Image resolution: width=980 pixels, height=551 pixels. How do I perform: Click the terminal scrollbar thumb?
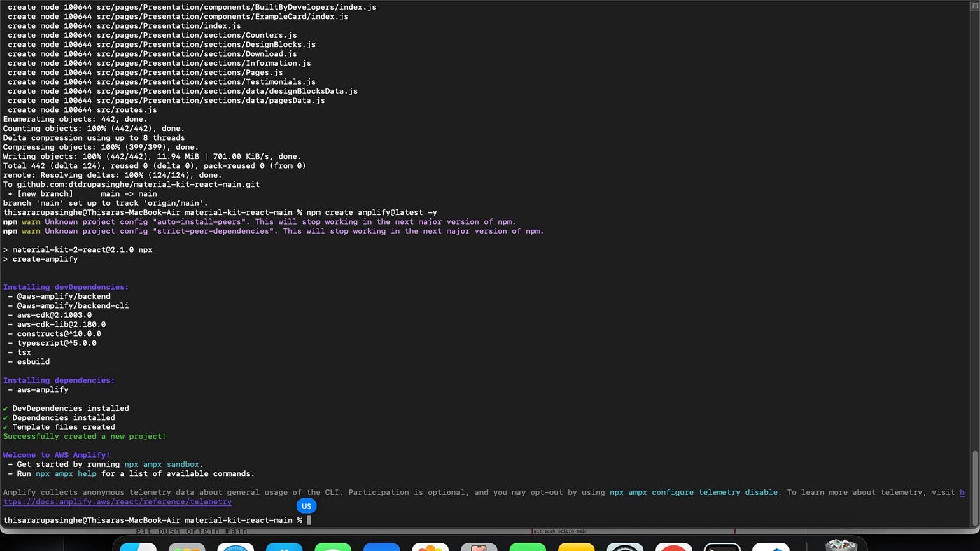click(974, 487)
